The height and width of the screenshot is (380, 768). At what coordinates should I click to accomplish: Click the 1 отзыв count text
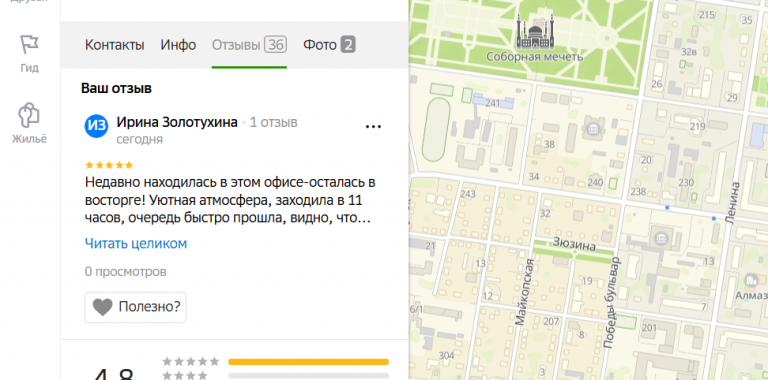273,122
